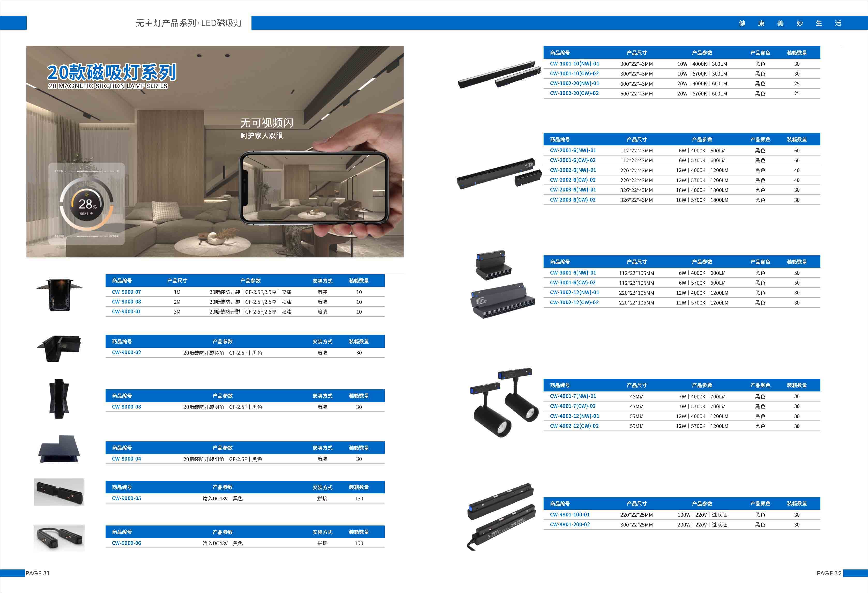Click the packing quantity 100 cell

359,543
